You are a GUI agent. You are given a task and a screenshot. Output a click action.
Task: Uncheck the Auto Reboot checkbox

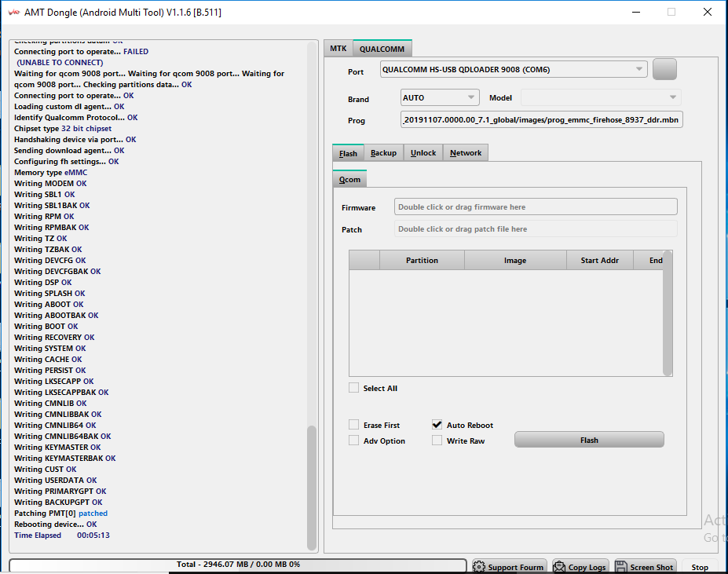pos(437,425)
